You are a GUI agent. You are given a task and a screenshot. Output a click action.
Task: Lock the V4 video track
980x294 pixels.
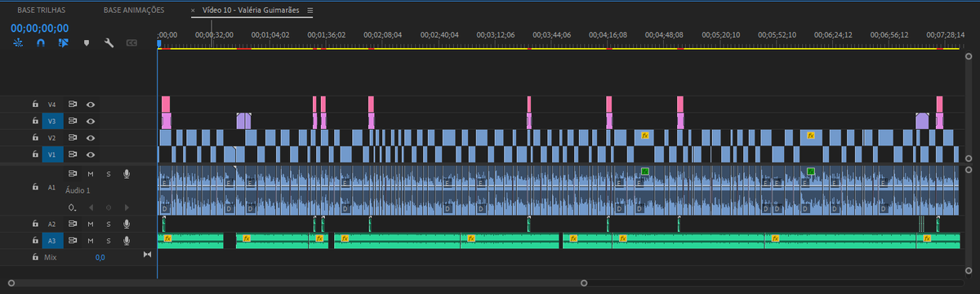(x=35, y=105)
